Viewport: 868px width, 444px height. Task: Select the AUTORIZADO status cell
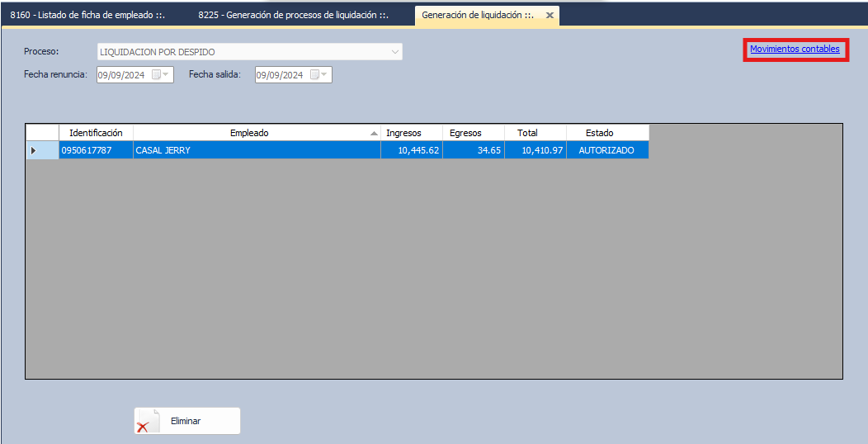(606, 150)
